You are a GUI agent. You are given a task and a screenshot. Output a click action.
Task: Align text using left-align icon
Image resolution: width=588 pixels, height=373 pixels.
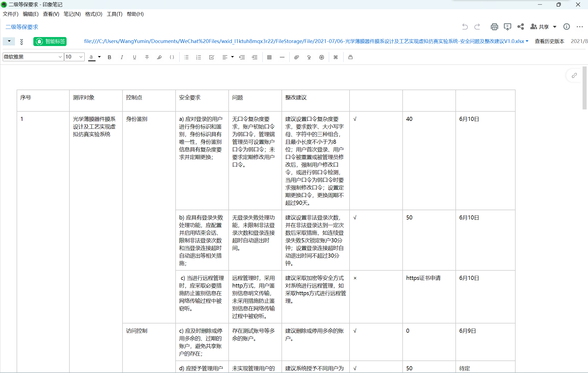click(225, 57)
